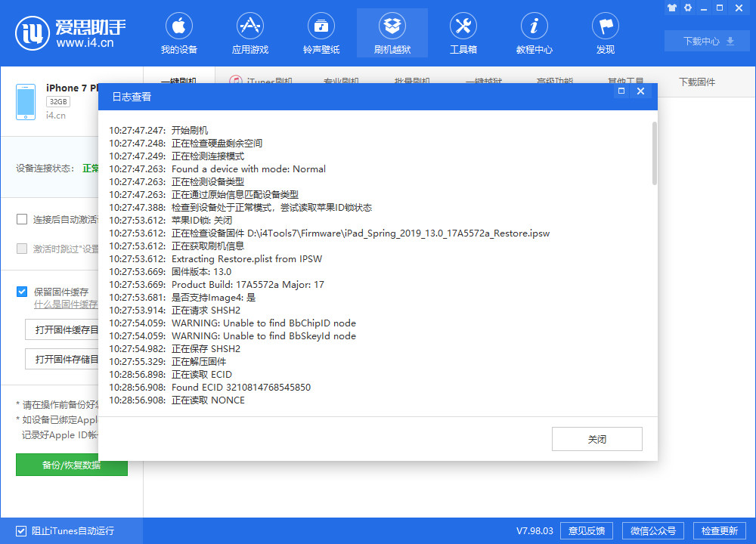Screen dimensions: 756x544
Task: Select log line Product Build: 17A5572a
Action: click(x=216, y=284)
